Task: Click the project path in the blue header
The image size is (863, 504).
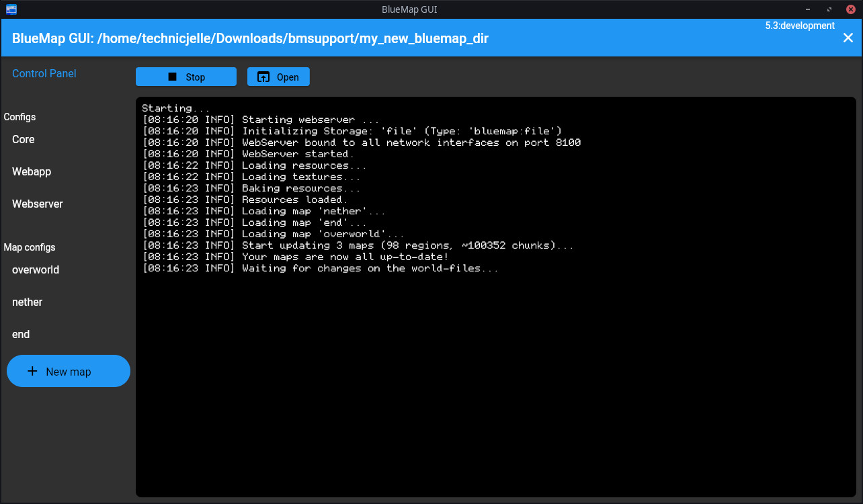Action: click(293, 38)
